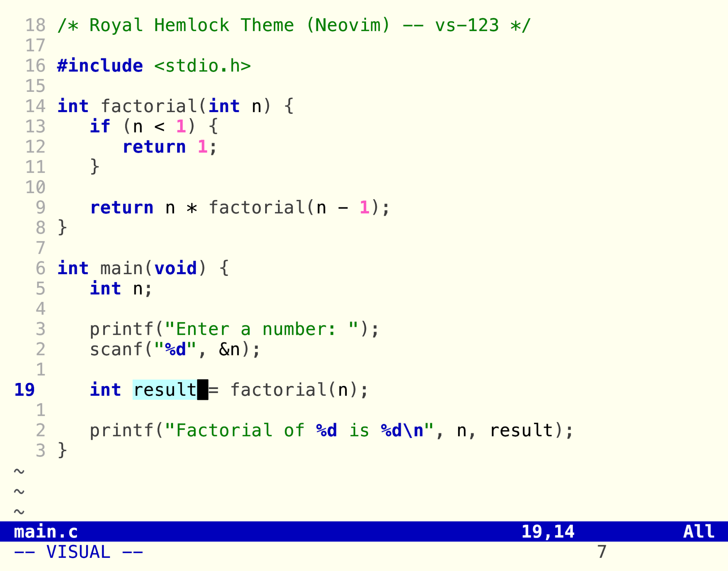
Task: Click the All scroll position indicator
Action: pyautogui.click(x=699, y=531)
